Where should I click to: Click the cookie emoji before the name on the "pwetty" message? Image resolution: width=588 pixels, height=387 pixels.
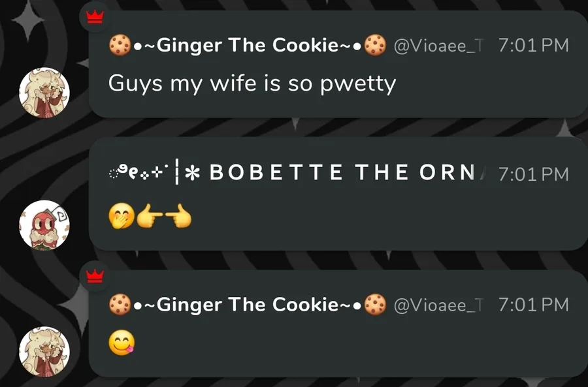point(120,45)
